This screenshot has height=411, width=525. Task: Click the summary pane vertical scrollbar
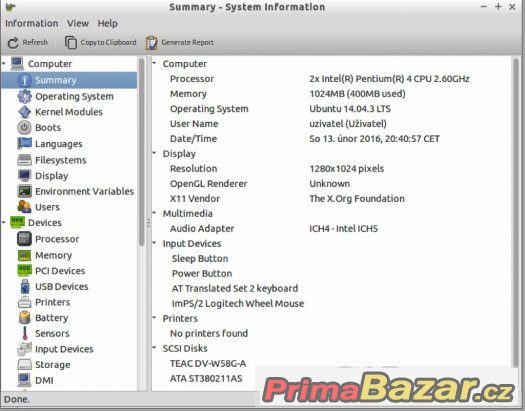(516, 213)
